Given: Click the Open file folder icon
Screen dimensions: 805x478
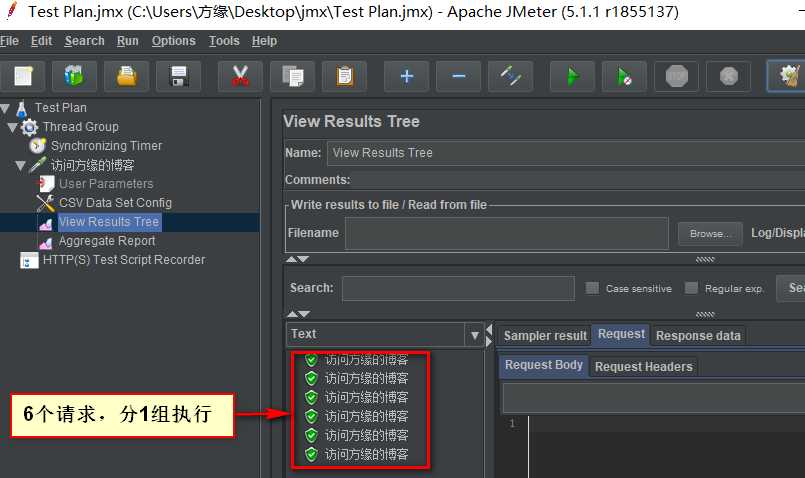Looking at the screenshot, I should (x=126, y=77).
